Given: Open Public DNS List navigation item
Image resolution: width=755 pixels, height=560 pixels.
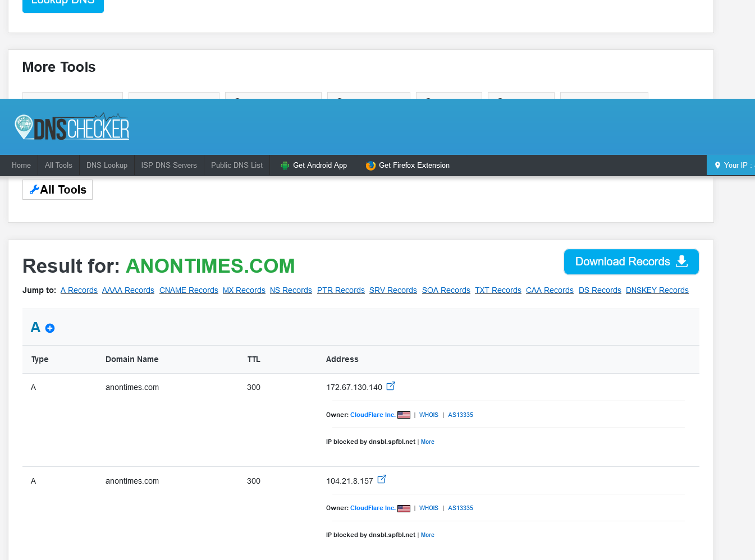Looking at the screenshot, I should point(237,166).
